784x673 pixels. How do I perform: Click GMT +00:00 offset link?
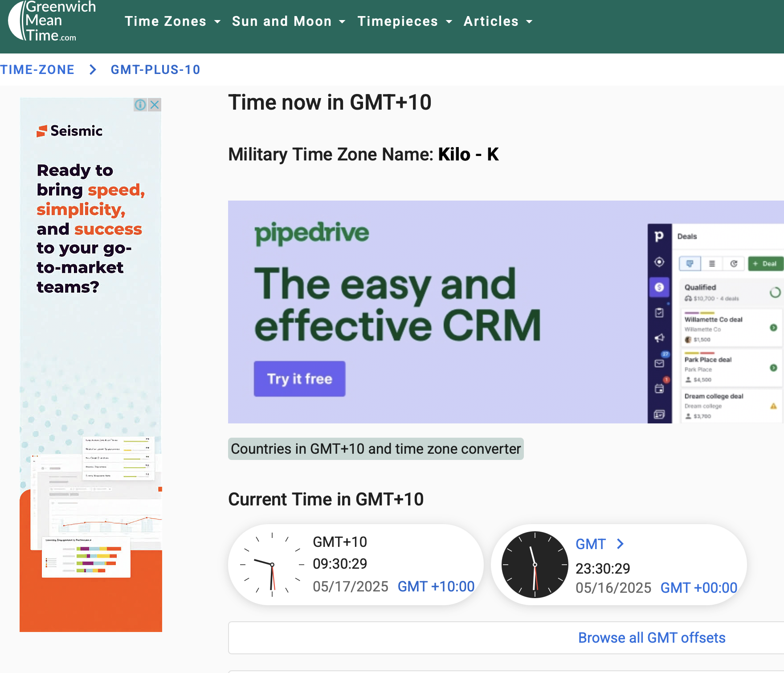pyautogui.click(x=698, y=588)
